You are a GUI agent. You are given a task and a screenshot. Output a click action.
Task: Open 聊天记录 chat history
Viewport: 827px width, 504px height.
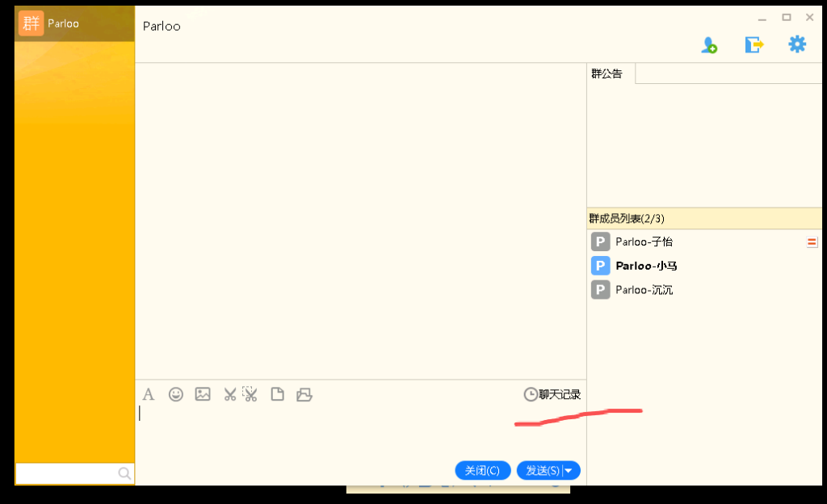pos(552,394)
